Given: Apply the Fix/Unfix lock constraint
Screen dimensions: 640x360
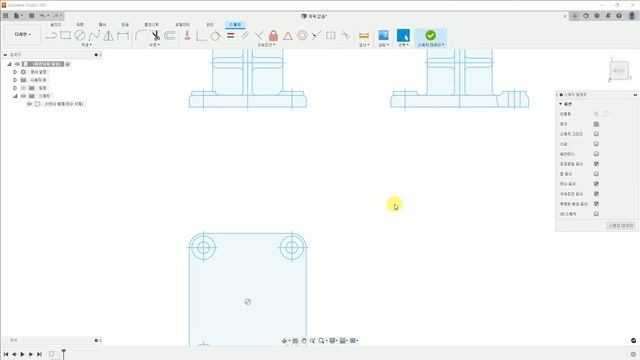Looking at the screenshot, I should click(273, 36).
